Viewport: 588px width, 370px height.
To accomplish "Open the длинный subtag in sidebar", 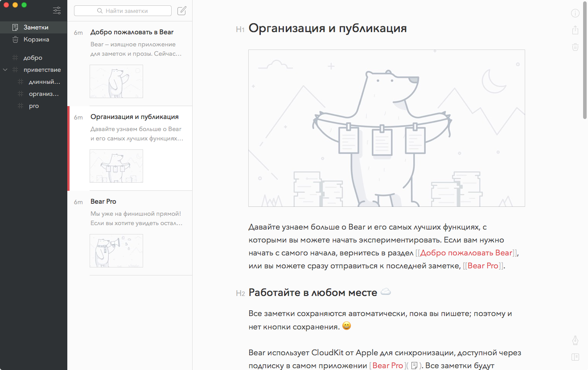I will point(44,82).
